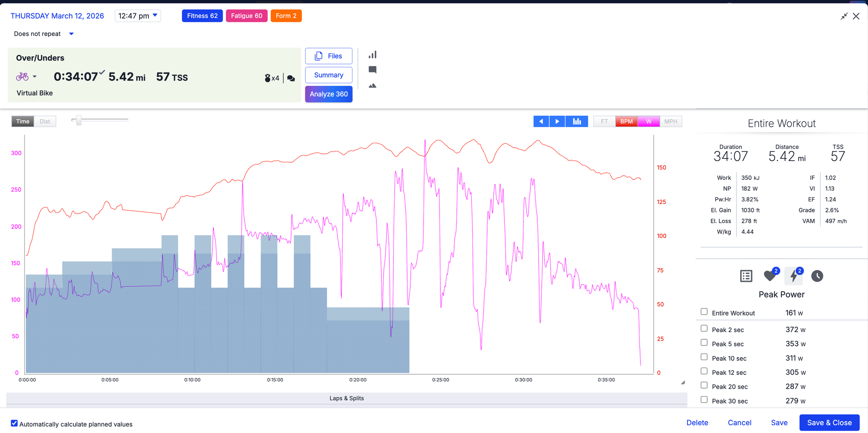Open the elevation mountain icon
The width and height of the screenshot is (868, 433).
372,85
